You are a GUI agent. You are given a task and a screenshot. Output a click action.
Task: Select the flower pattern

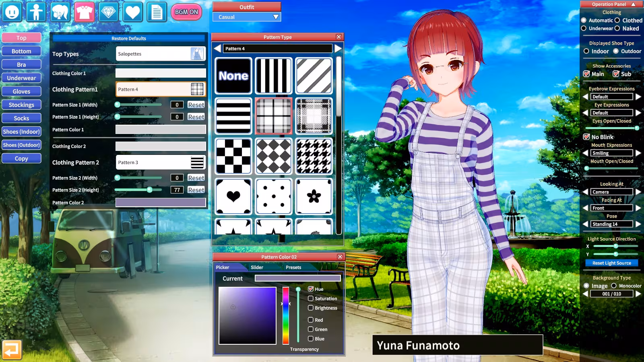point(314,196)
